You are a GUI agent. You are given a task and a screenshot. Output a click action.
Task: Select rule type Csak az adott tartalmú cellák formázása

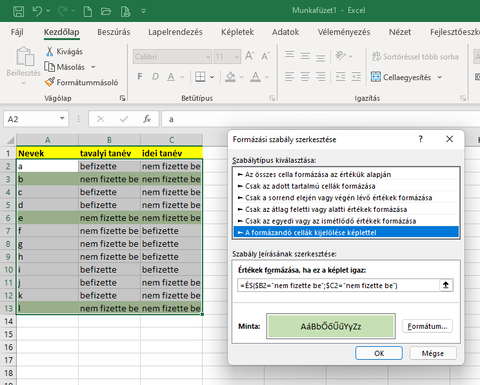[346, 186]
